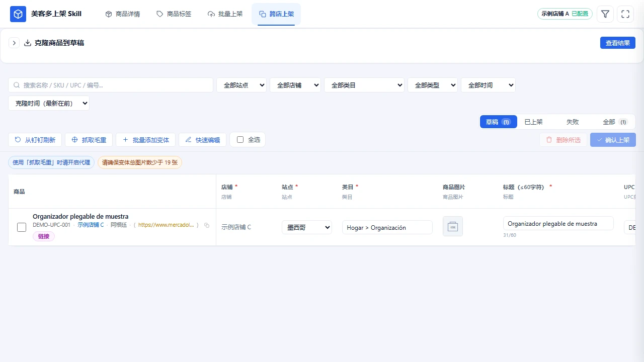Open the 全部类型 filter dropdown
The height and width of the screenshot is (362, 644).
(x=433, y=85)
